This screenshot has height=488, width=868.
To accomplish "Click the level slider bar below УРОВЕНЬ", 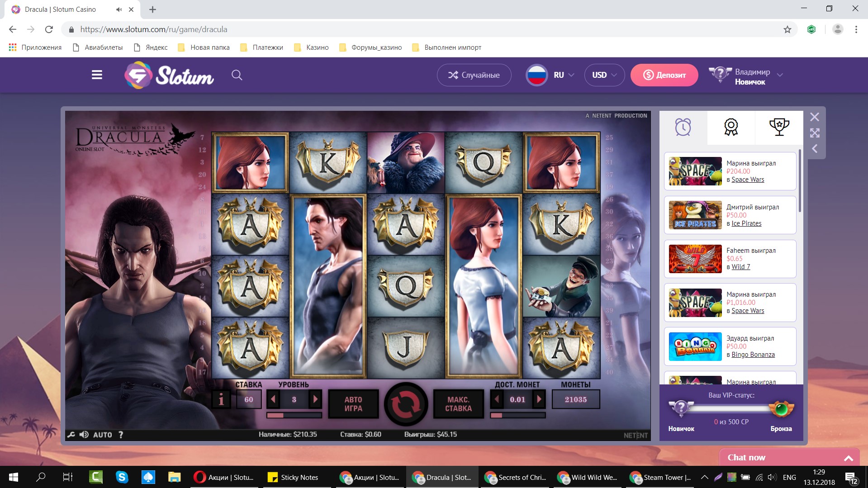I will point(294,415).
